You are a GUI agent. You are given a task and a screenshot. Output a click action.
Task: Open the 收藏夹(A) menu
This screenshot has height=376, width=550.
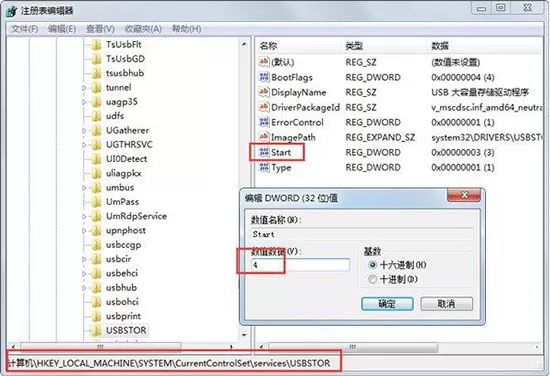point(143,29)
